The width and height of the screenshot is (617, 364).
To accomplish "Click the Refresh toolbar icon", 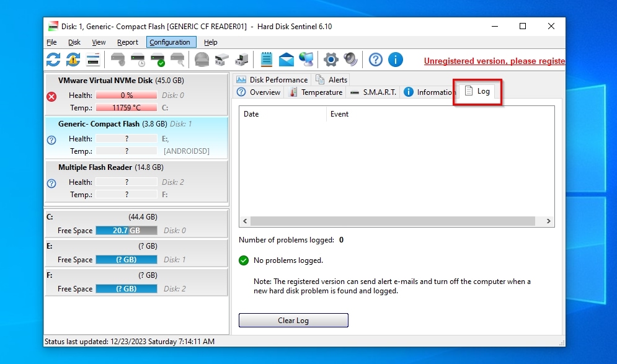I will point(53,60).
